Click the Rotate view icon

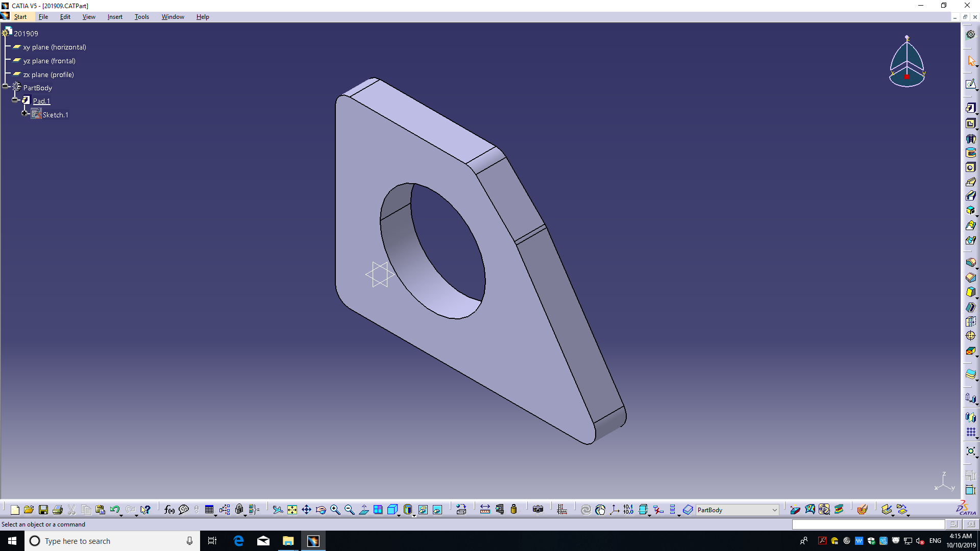pyautogui.click(x=321, y=510)
